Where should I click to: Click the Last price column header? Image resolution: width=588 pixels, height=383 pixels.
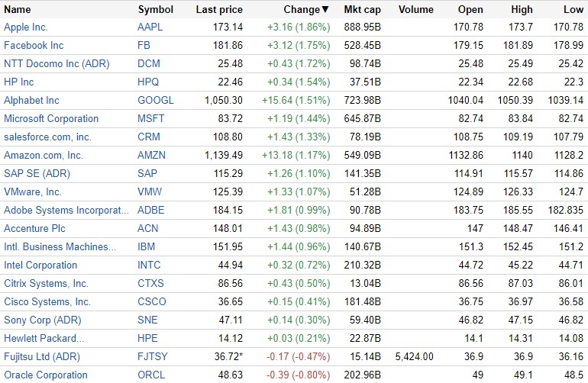tap(219, 10)
